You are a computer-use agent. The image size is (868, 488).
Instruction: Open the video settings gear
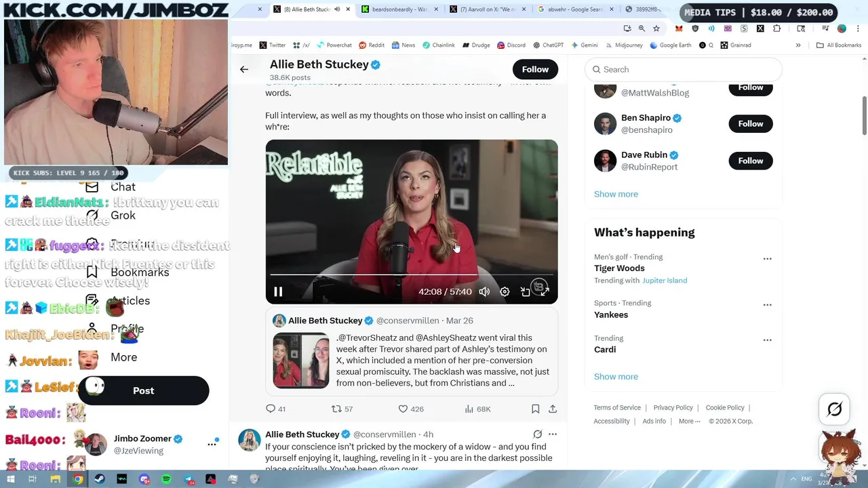tap(505, 291)
